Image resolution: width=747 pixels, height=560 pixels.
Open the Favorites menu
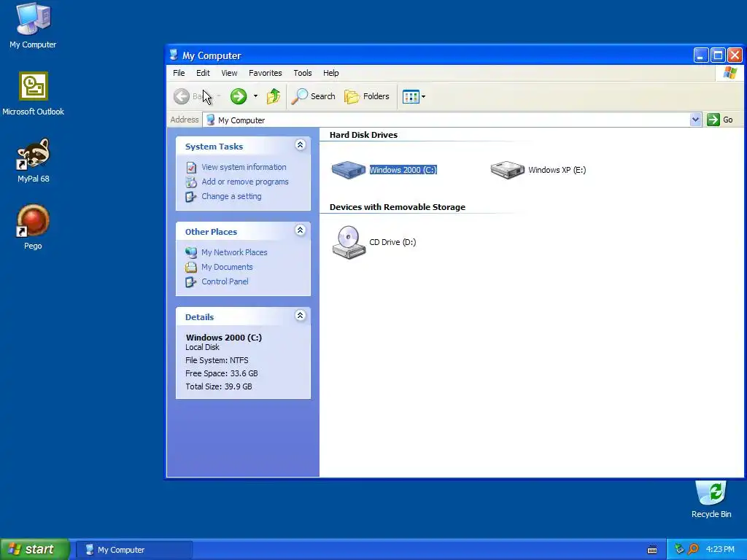pos(266,73)
